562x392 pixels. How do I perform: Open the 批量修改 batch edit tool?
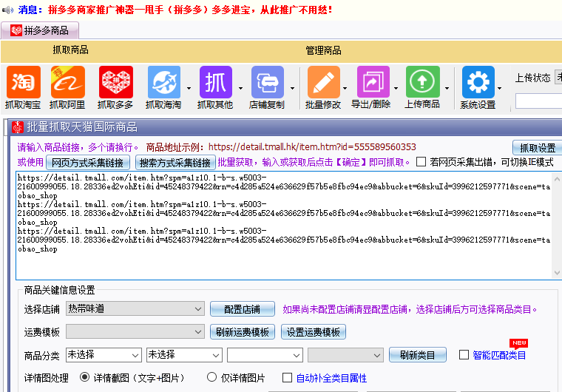(x=323, y=87)
